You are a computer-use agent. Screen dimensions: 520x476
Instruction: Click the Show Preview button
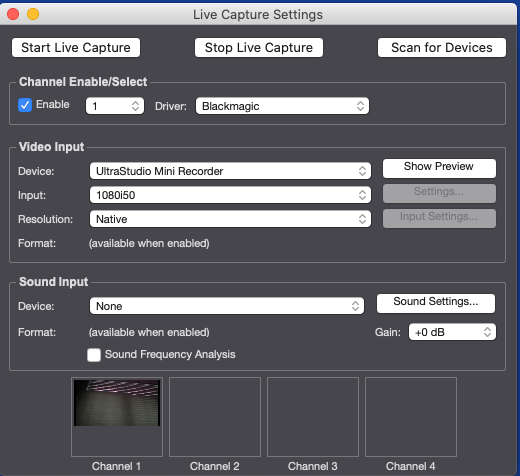click(439, 168)
